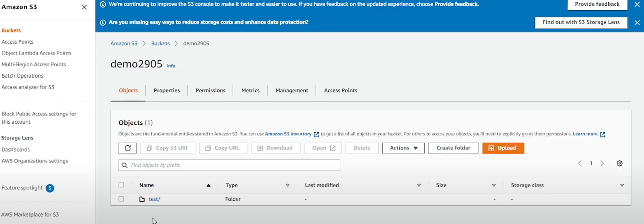
Task: Open Feature spotlight in sidebar
Action: point(22,188)
